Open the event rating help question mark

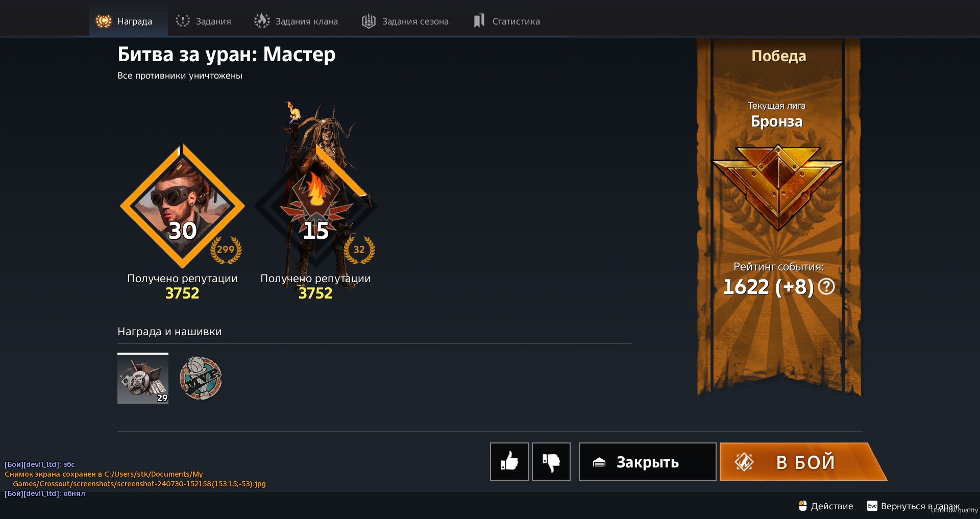click(826, 287)
